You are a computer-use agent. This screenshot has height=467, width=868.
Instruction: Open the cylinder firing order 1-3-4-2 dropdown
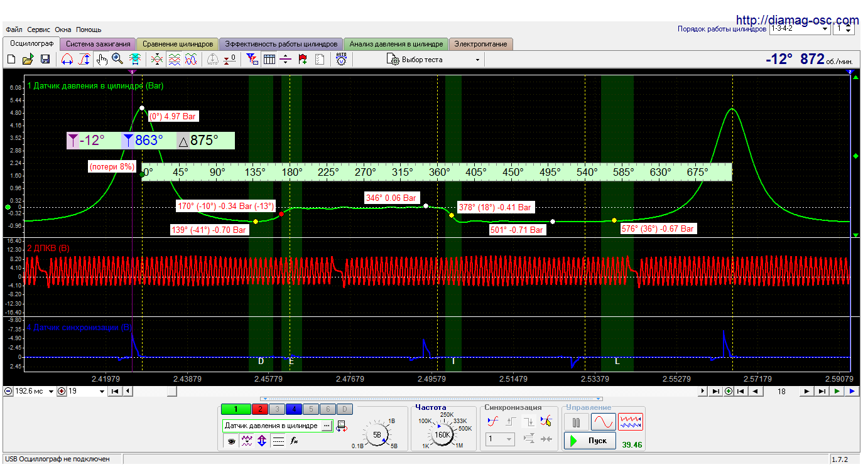[x=800, y=29]
